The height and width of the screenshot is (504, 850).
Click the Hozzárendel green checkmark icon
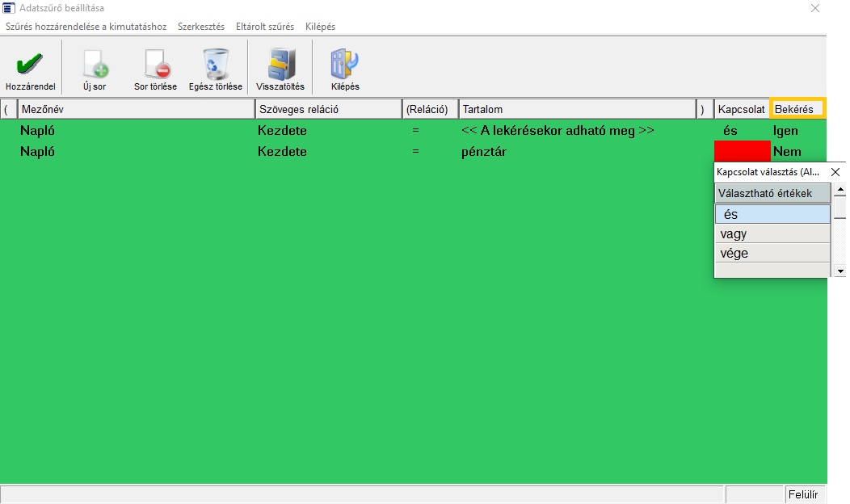30,65
